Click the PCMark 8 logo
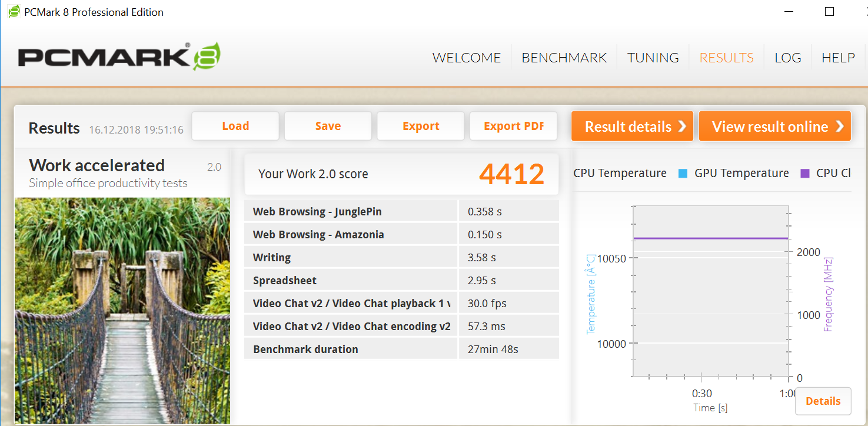Viewport: 868px width, 426px height. (x=119, y=56)
